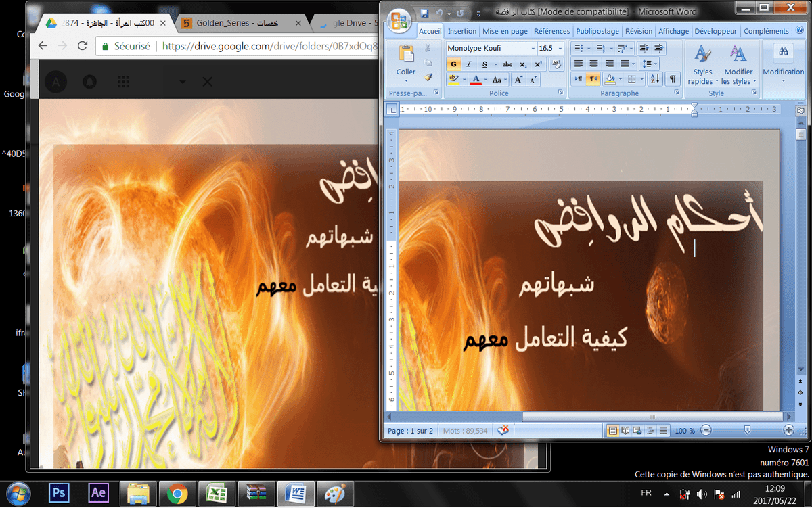Justify the paragraph text

coord(625,64)
